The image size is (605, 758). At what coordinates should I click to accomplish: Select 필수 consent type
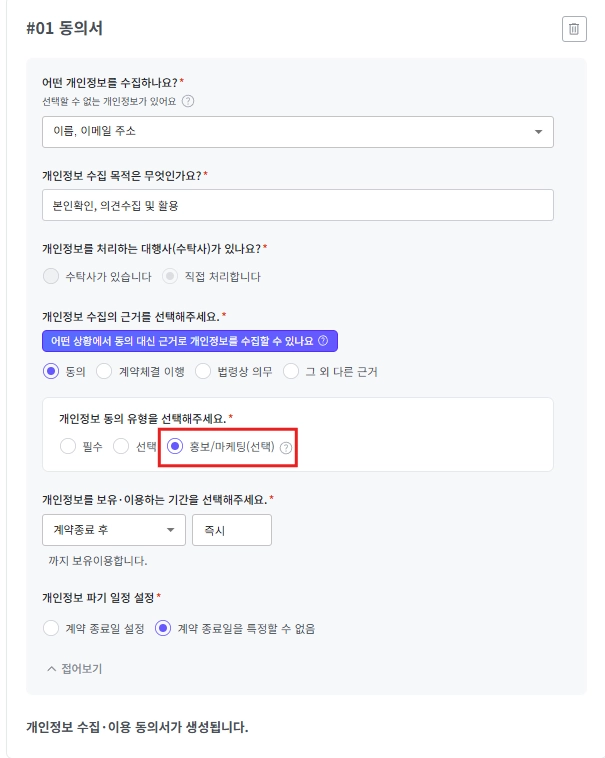click(x=68, y=447)
